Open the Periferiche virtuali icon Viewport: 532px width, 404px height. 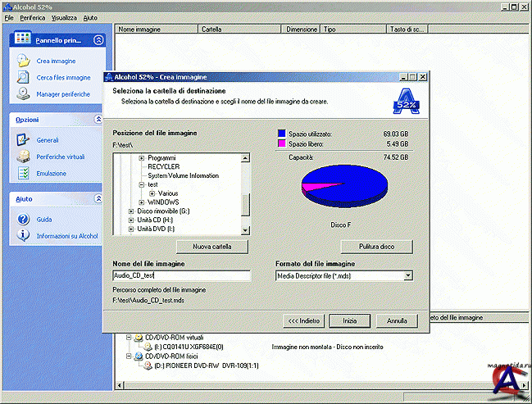click(22, 157)
